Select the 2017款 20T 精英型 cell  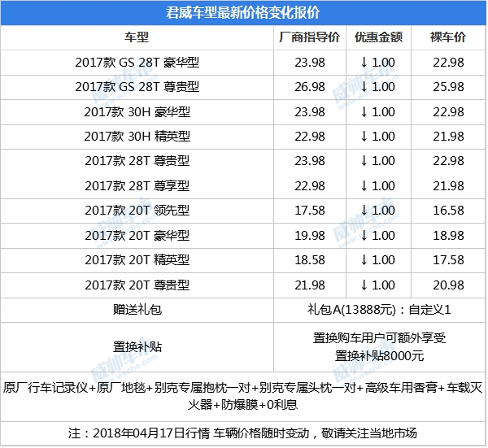click(x=137, y=260)
